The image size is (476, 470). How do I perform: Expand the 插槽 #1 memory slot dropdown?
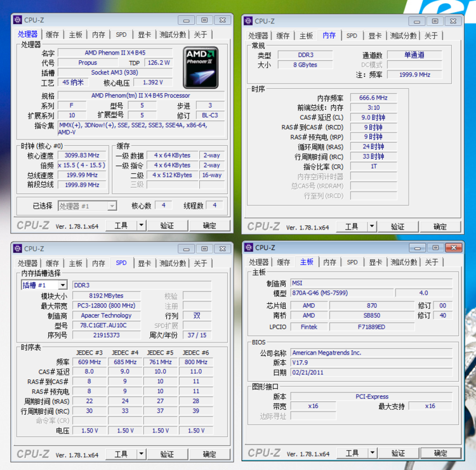63,285
